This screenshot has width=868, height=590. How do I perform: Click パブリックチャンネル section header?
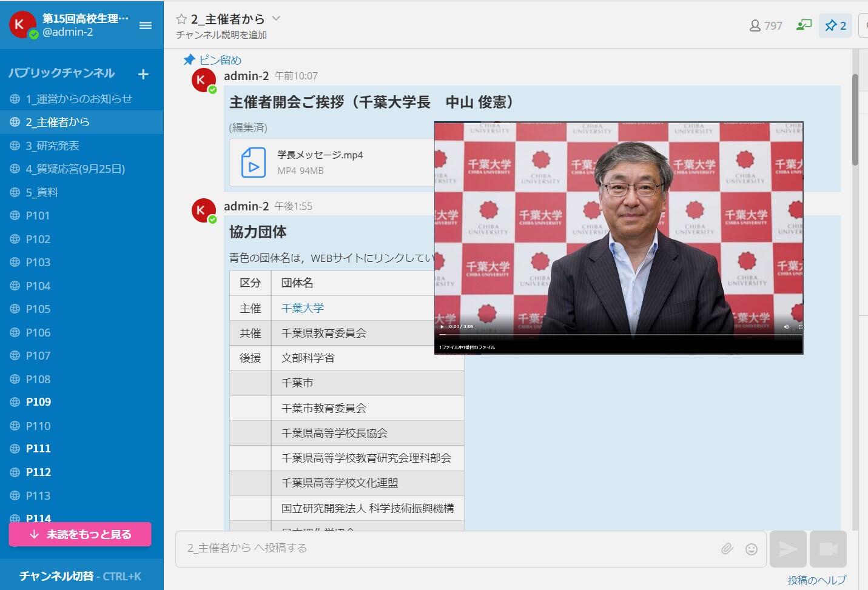(62, 73)
